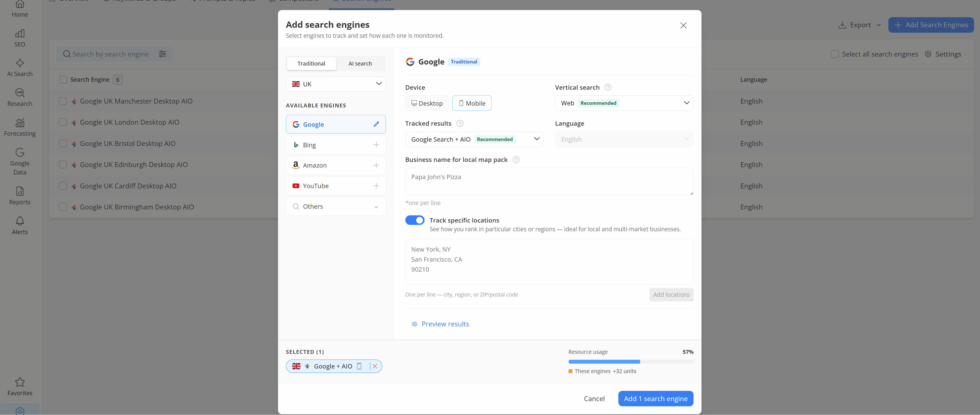The height and width of the screenshot is (415, 980).
Task: Add Bing engine with plus icon
Action: (x=376, y=145)
